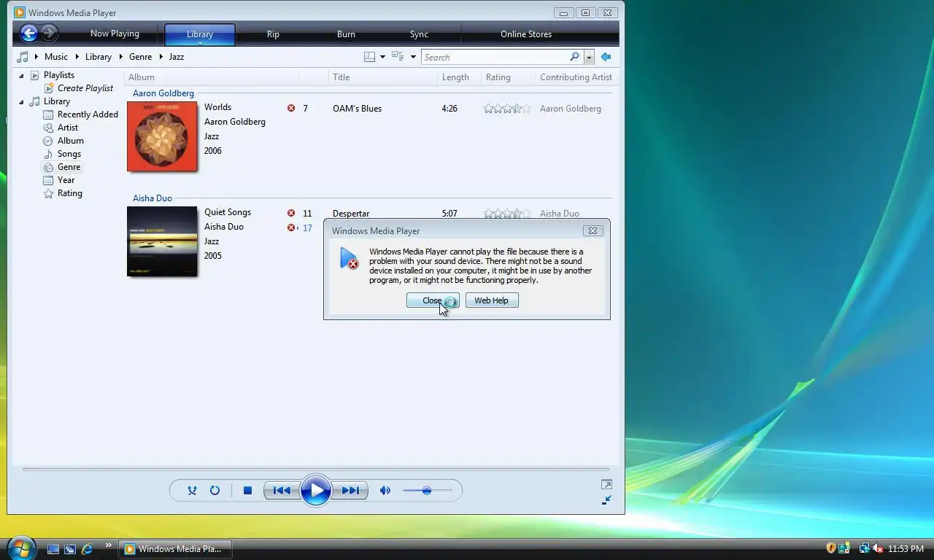
Task: Open the Now Playing tab
Action: 115,34
